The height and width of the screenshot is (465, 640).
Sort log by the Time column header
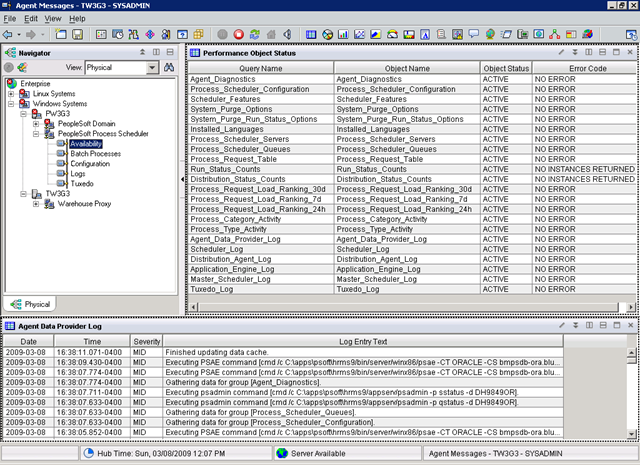tap(92, 342)
